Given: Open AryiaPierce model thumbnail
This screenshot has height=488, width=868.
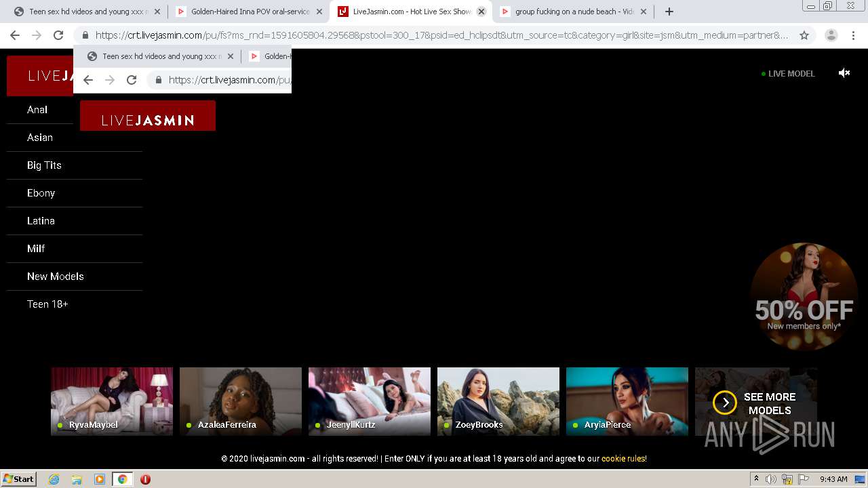Looking at the screenshot, I should [x=627, y=401].
